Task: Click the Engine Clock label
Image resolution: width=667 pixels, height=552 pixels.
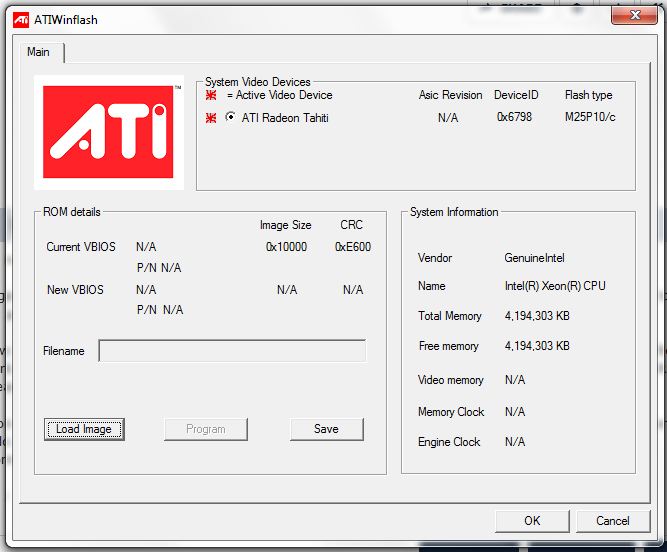Action: pos(449,442)
